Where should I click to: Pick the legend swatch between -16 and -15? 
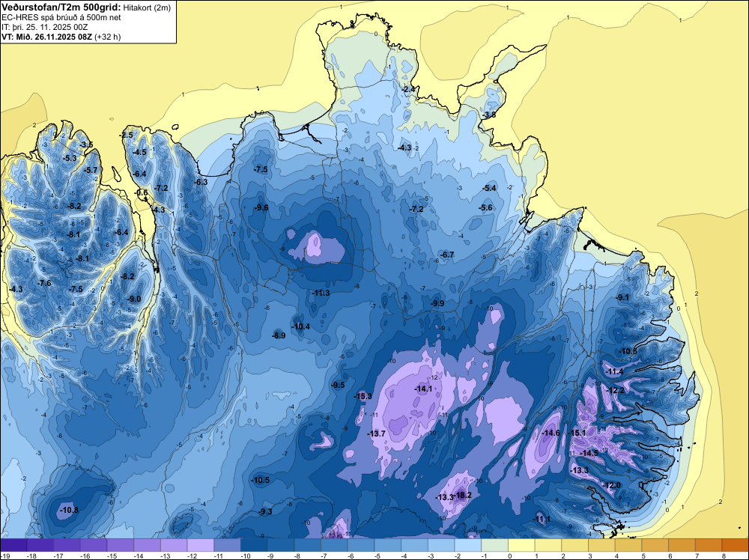coord(94,545)
